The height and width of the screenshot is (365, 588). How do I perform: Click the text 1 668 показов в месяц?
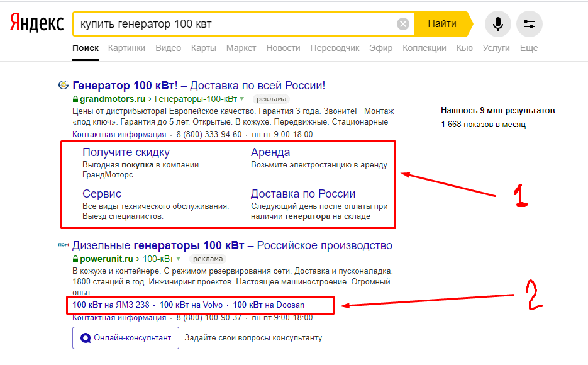tap(484, 124)
